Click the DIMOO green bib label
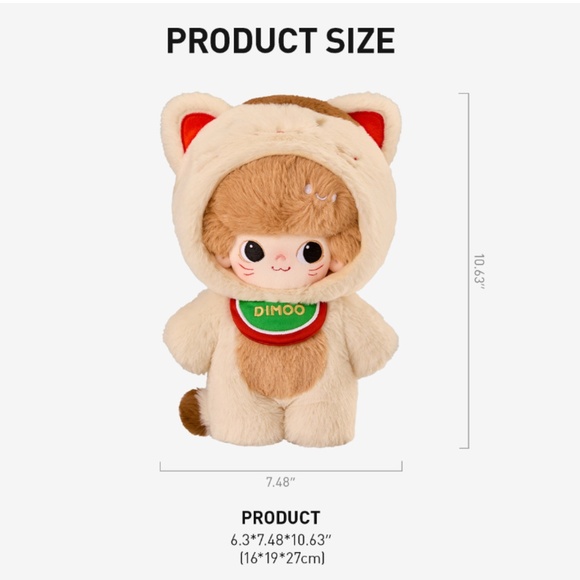The image size is (580, 580). point(279,311)
